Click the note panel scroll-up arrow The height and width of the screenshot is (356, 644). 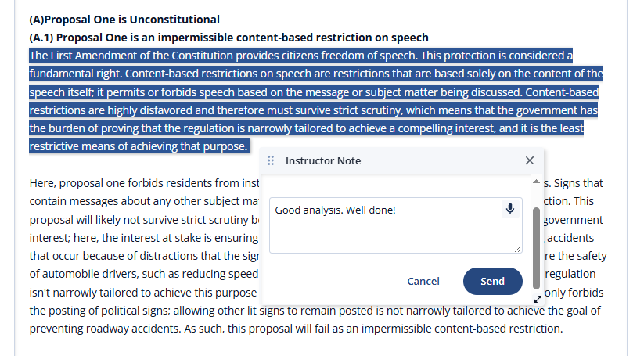click(x=536, y=182)
